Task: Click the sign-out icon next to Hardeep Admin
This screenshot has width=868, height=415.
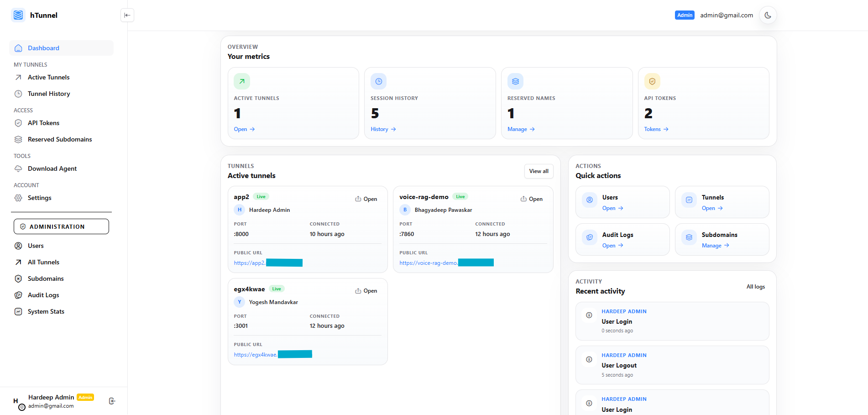Action: (112, 401)
